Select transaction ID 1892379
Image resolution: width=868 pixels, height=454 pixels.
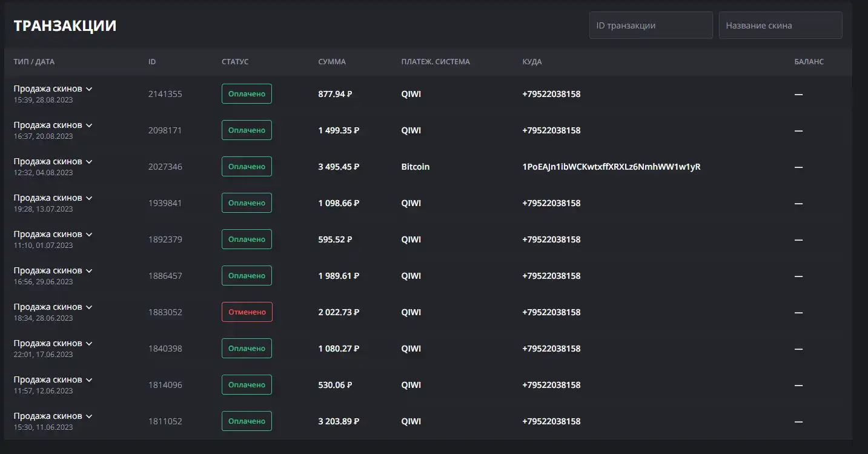pyautogui.click(x=165, y=239)
